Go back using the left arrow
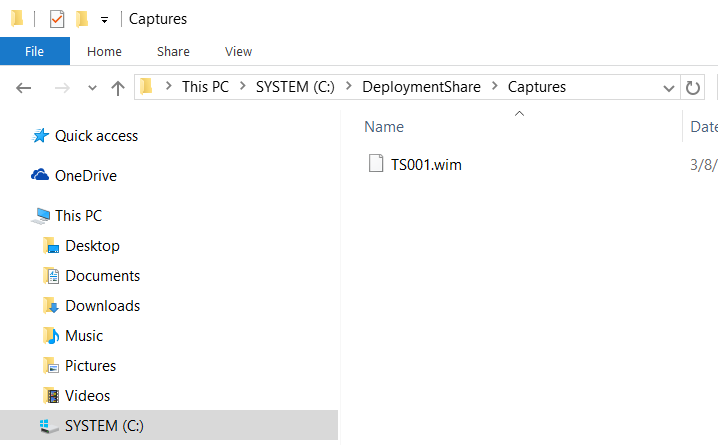The width and height of the screenshot is (718, 445). (x=23, y=87)
